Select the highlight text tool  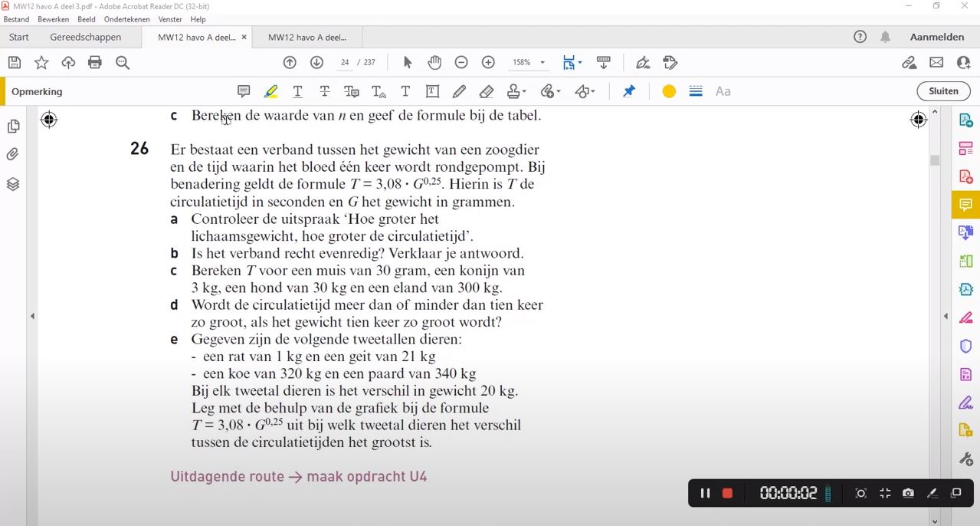click(270, 91)
